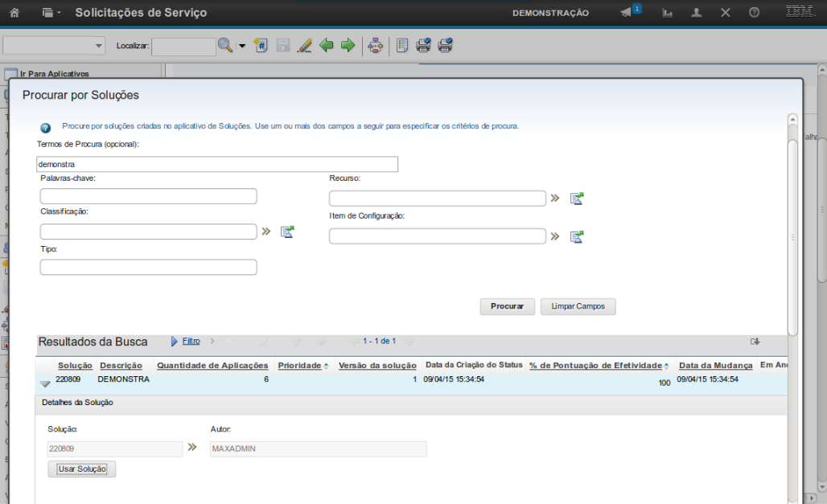Click the Palavras-chave input field
Screen dimensions: 827x504
pos(149,196)
